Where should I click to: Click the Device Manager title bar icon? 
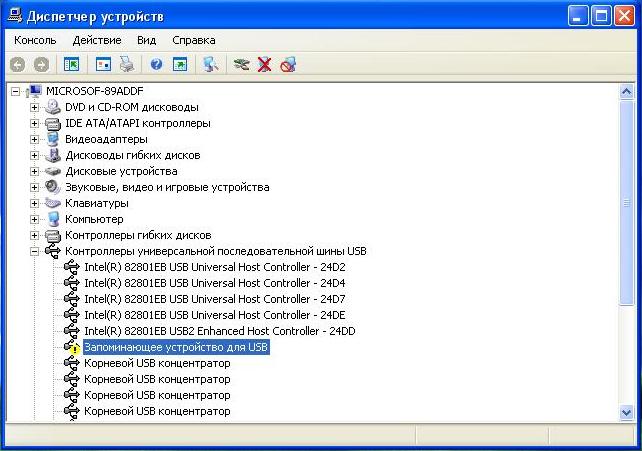(x=15, y=16)
